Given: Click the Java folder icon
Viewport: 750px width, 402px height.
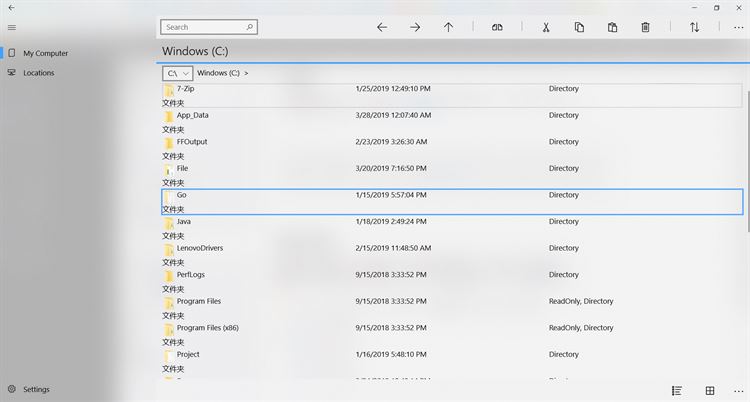Looking at the screenshot, I should (168, 223).
